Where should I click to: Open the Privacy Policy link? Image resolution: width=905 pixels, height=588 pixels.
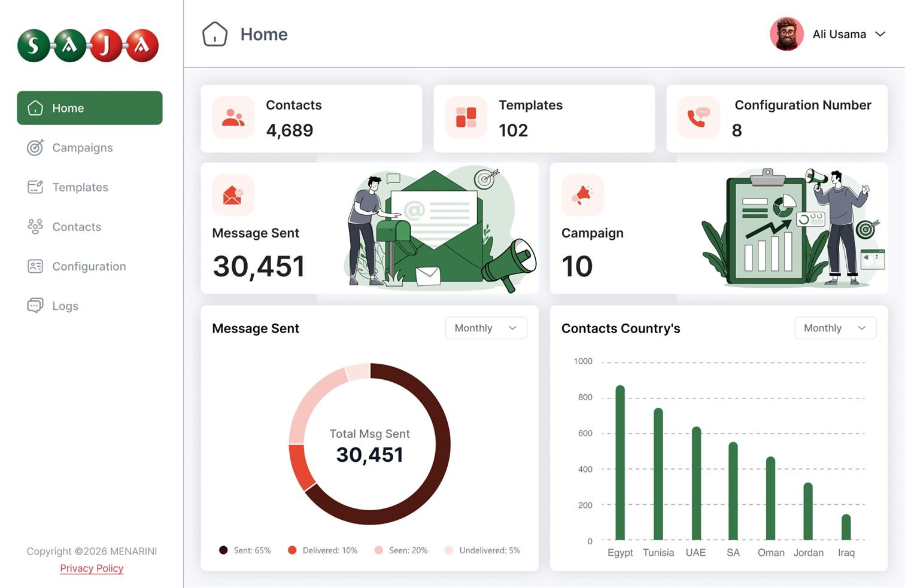coord(92,568)
